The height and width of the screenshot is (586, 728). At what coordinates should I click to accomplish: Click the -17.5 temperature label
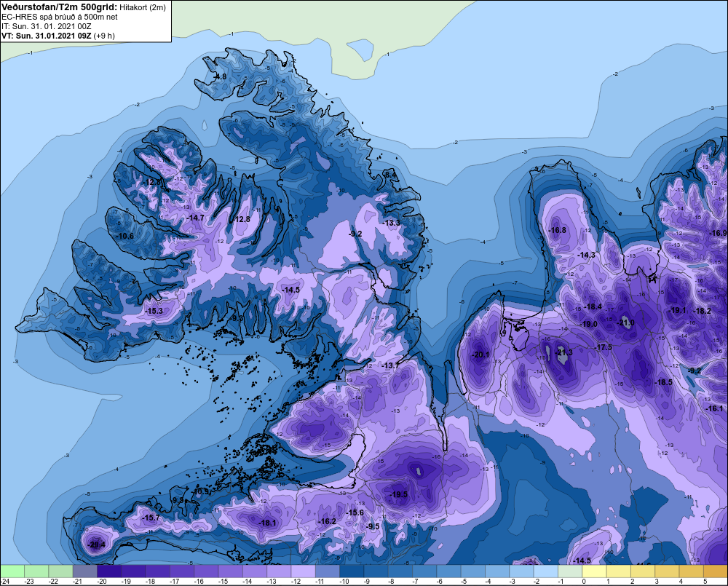pos(604,347)
